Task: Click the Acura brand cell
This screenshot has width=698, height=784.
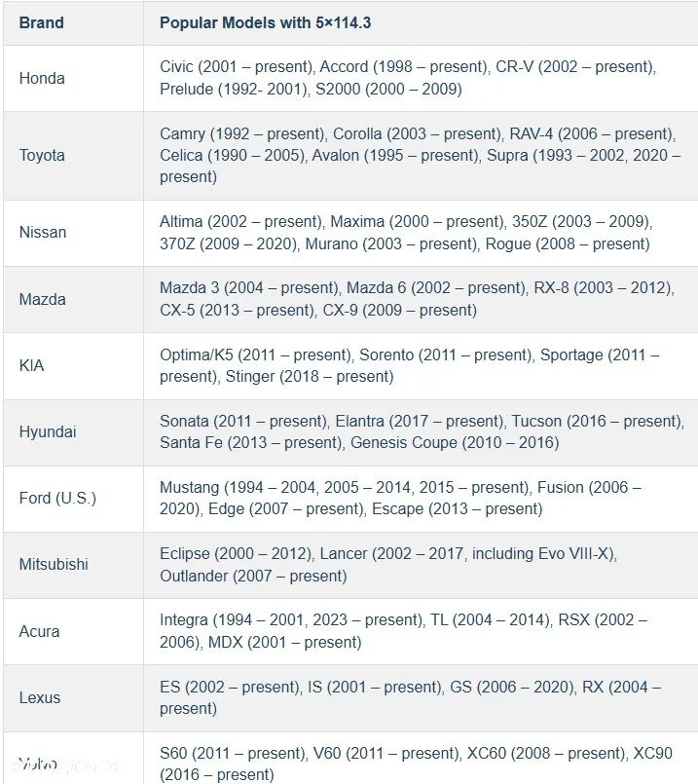Action: 39,631
